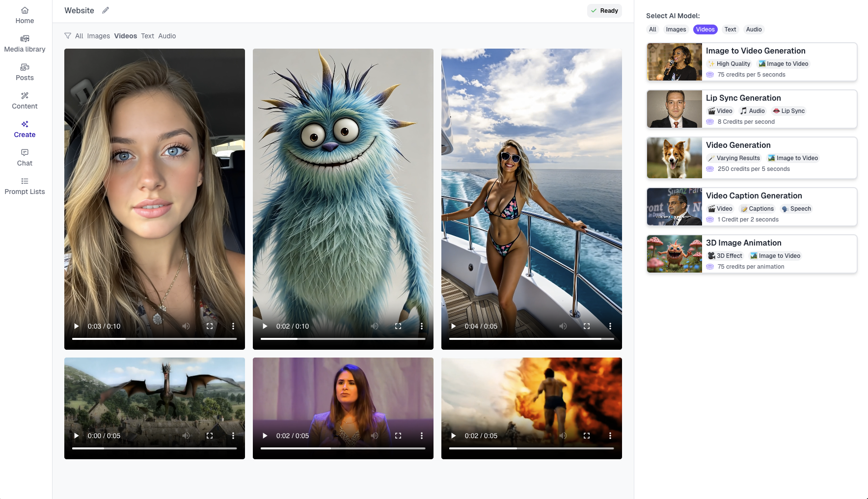Screen dimensions: 868x499
Task: Mute the boat video audio
Action: point(563,326)
